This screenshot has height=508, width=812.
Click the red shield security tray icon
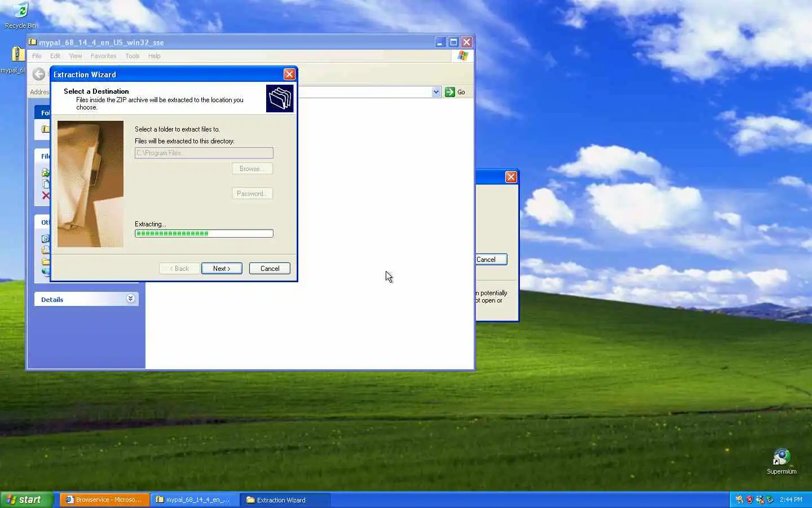pos(749,500)
